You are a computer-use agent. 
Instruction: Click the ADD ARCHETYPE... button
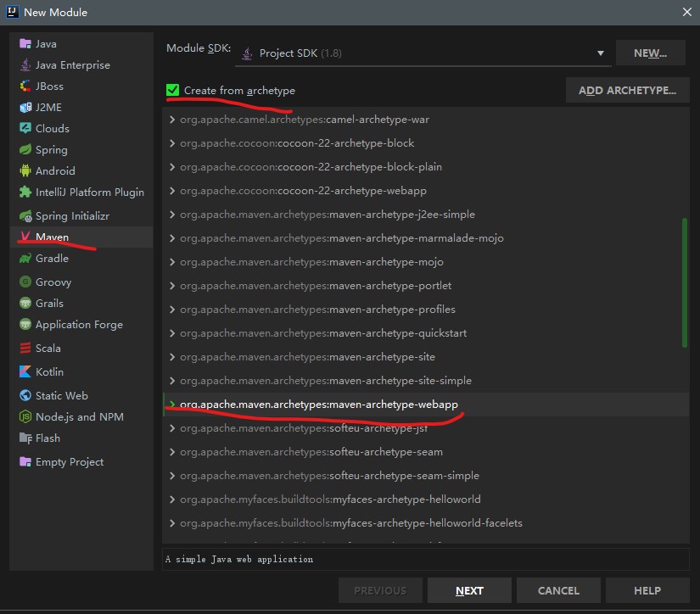(x=627, y=90)
